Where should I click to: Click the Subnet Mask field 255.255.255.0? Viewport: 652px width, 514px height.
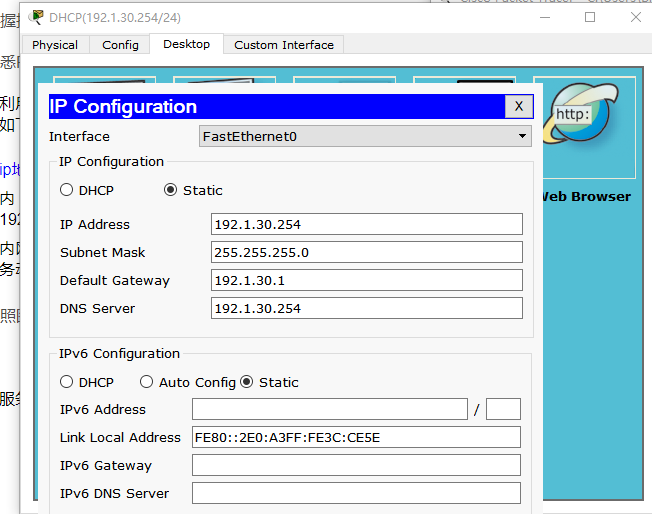[x=367, y=252]
